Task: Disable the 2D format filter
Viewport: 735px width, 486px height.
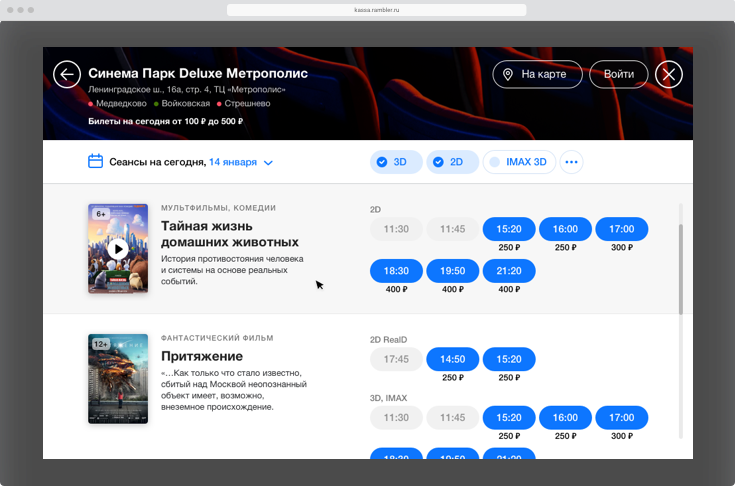Action: 452,162
